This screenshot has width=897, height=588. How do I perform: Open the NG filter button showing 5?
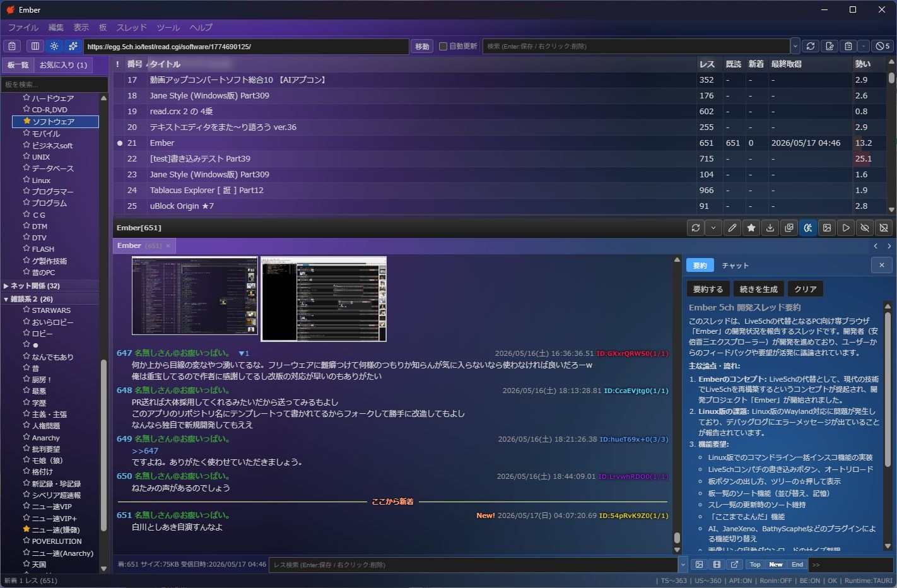click(882, 46)
